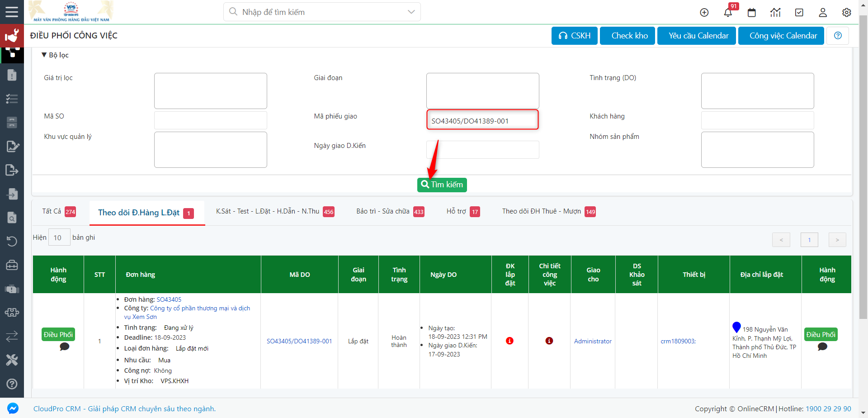Screen dimensions: 868x418
Task: Open the Tình trạng (DO) select box
Action: (758, 91)
